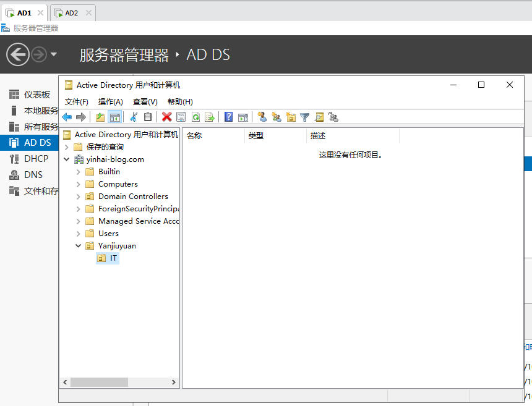
Task: Sort by the 描述 column header
Action: [x=353, y=136]
